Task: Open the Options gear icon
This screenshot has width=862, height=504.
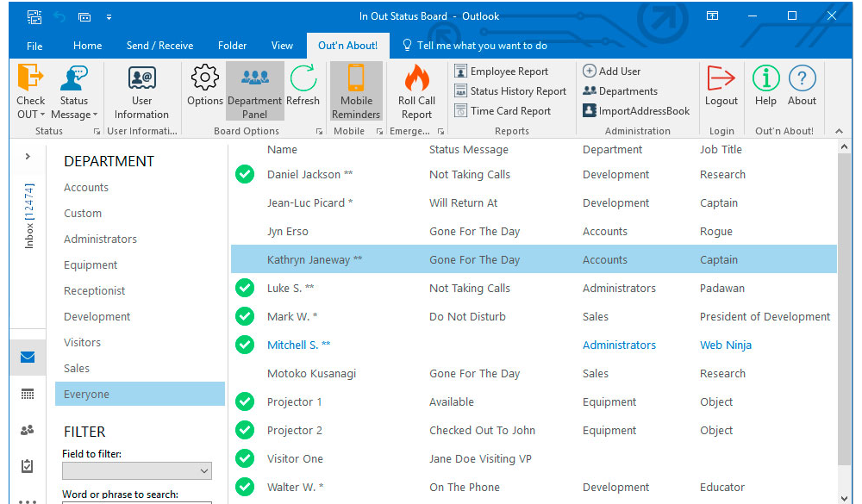Action: pyautogui.click(x=204, y=79)
